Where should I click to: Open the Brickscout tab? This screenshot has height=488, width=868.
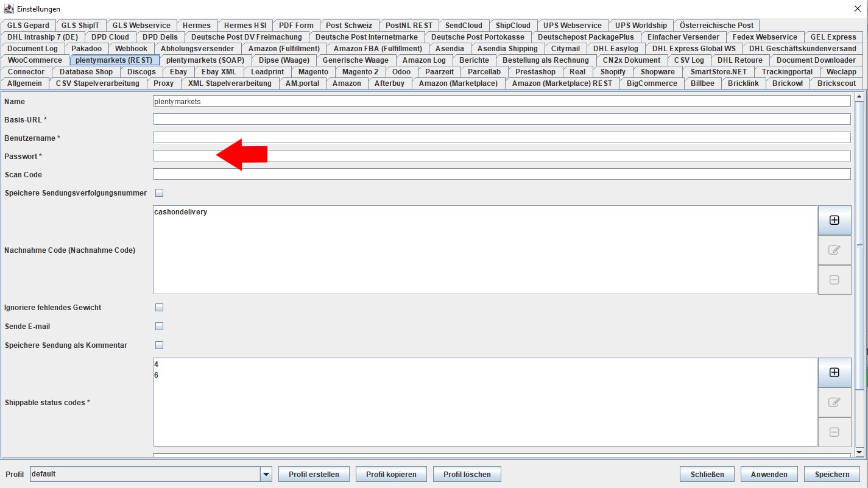(836, 83)
